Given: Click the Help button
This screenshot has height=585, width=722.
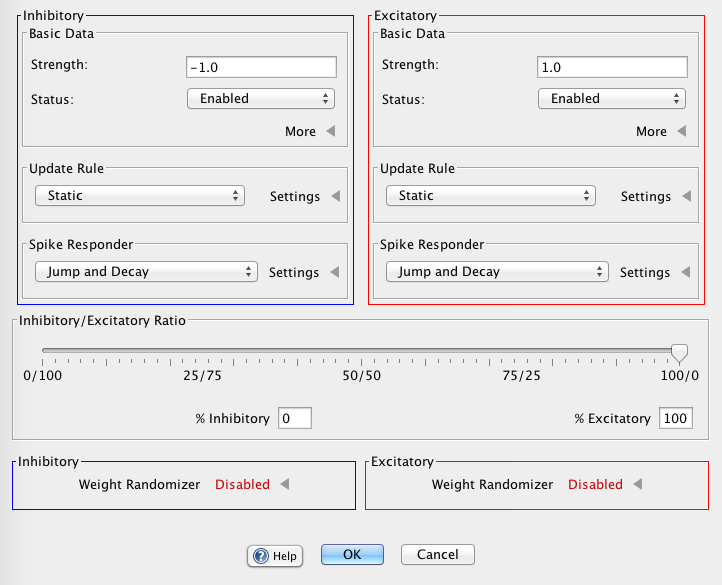Looking at the screenshot, I should click(x=275, y=555).
